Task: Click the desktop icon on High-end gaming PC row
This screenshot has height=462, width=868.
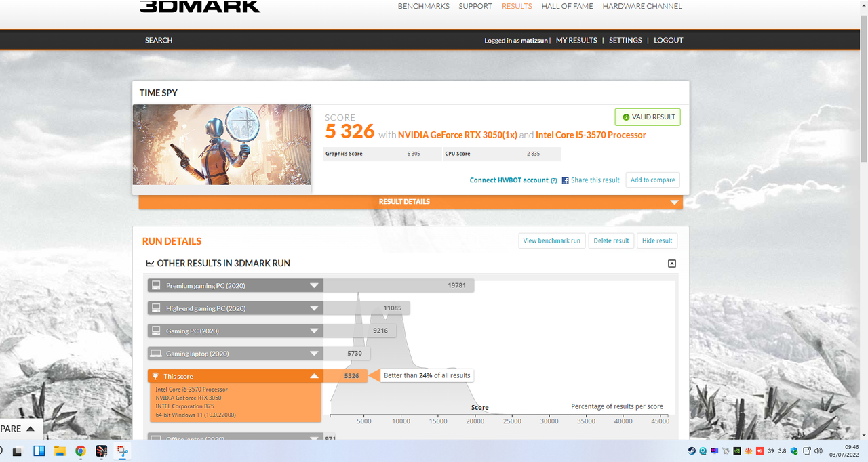Action: (x=156, y=308)
